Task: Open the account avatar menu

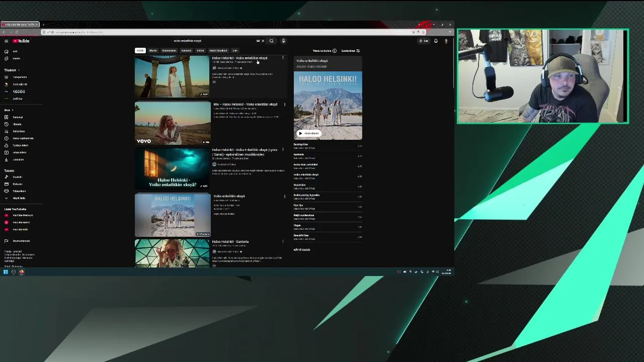Action: pos(446,41)
